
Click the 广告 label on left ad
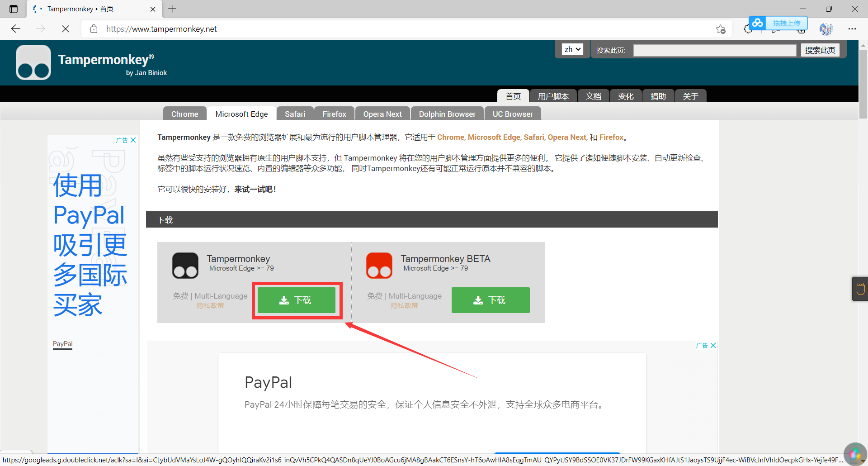(x=122, y=140)
